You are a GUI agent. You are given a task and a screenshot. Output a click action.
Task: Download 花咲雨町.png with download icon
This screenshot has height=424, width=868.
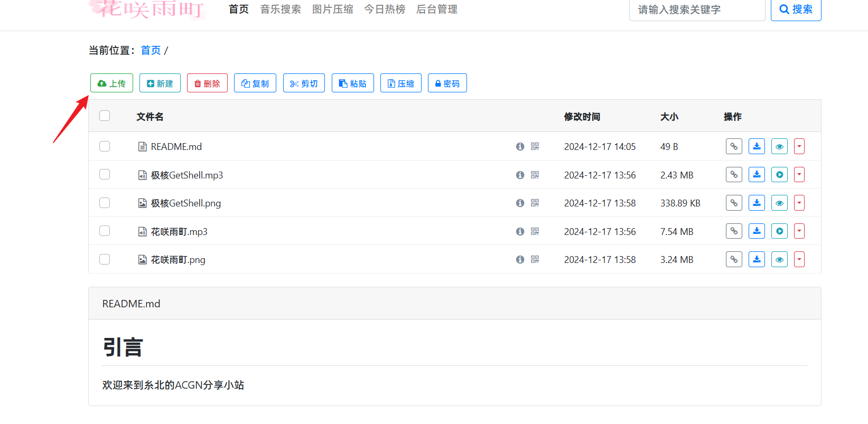click(757, 259)
